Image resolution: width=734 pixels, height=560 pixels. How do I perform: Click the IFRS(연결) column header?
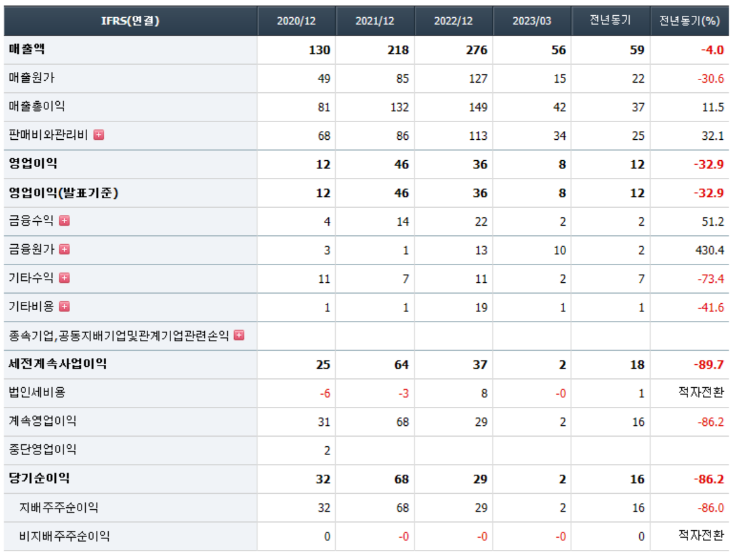click(x=130, y=20)
